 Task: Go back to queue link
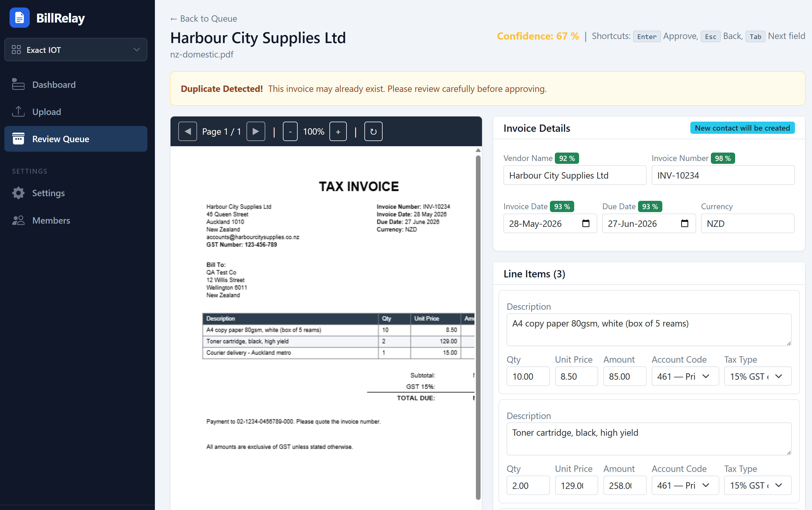(x=203, y=18)
